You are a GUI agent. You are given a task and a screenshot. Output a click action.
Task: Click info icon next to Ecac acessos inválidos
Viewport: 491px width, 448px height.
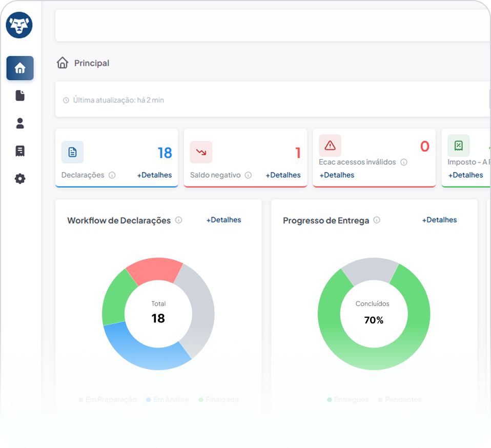(404, 162)
